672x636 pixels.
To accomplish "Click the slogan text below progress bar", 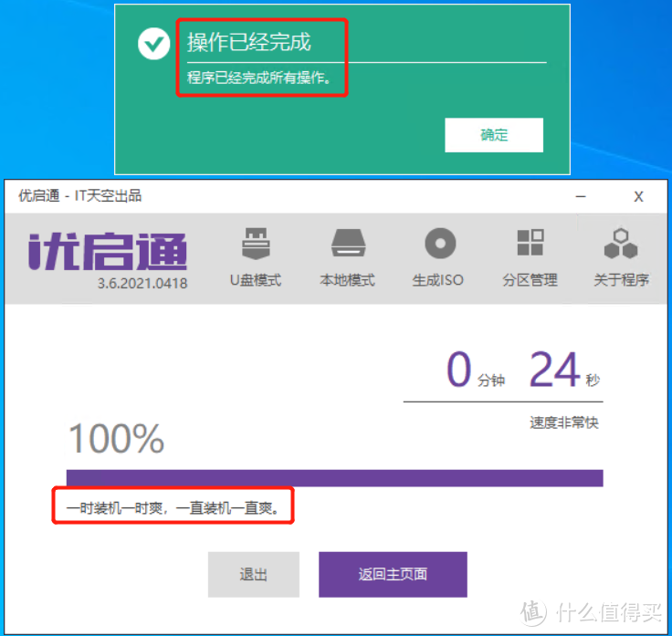I will (x=173, y=506).
